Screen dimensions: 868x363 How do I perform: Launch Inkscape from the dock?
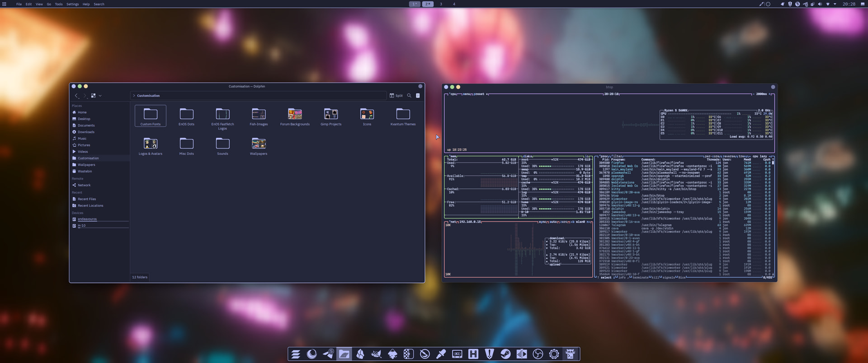(x=392, y=354)
